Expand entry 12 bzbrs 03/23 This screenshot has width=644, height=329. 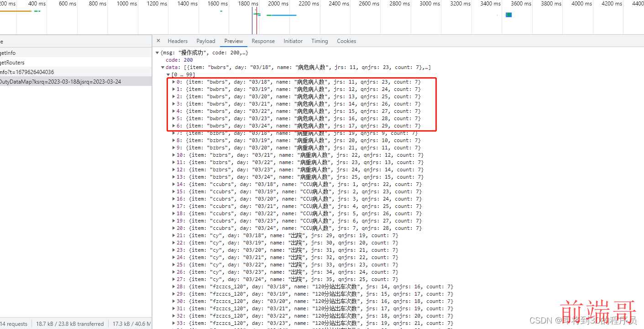pyautogui.click(x=173, y=170)
